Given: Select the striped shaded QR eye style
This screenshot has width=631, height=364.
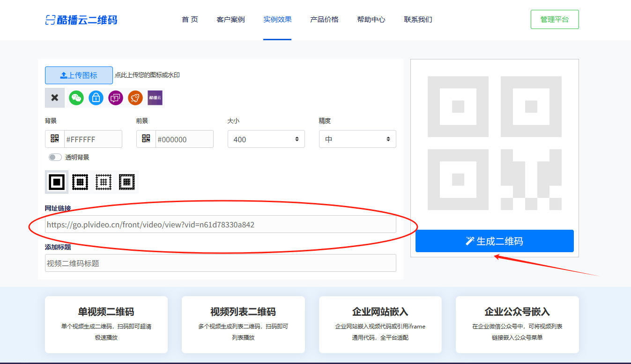Looking at the screenshot, I should click(127, 182).
